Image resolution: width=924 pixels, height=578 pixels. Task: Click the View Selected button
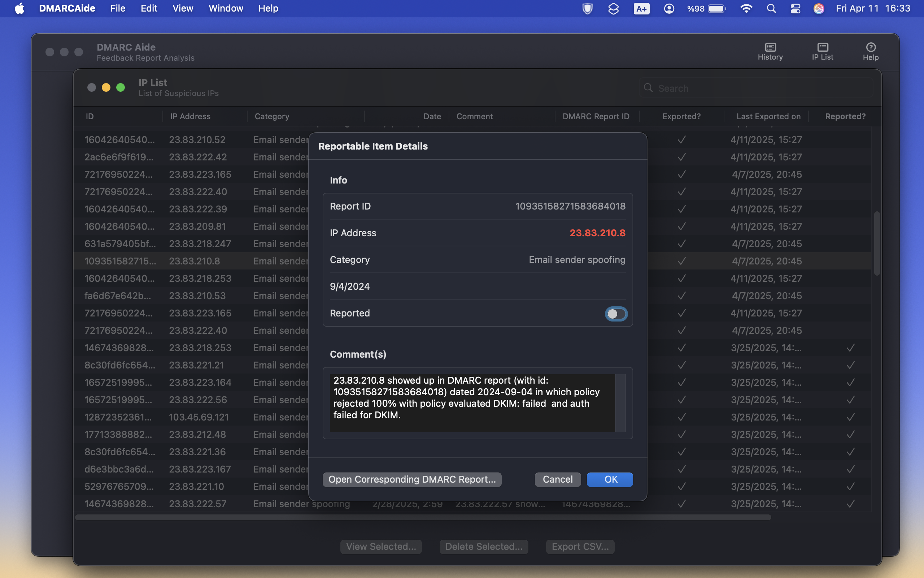381,547
